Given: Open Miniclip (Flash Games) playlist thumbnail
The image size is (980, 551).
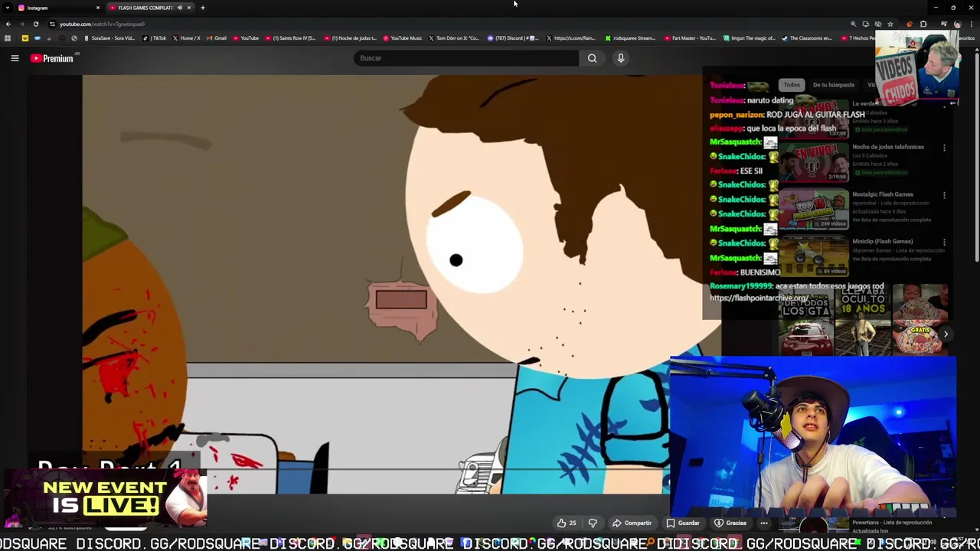Looking at the screenshot, I should [814, 256].
